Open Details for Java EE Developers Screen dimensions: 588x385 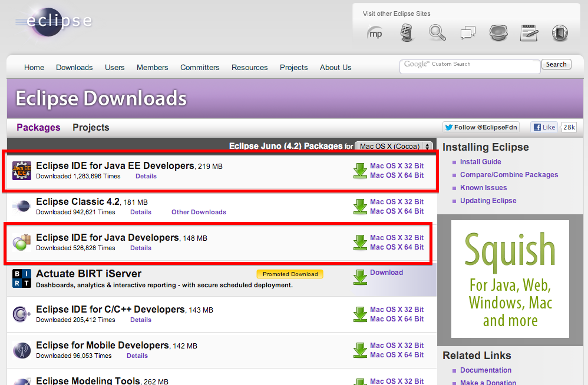click(x=146, y=176)
